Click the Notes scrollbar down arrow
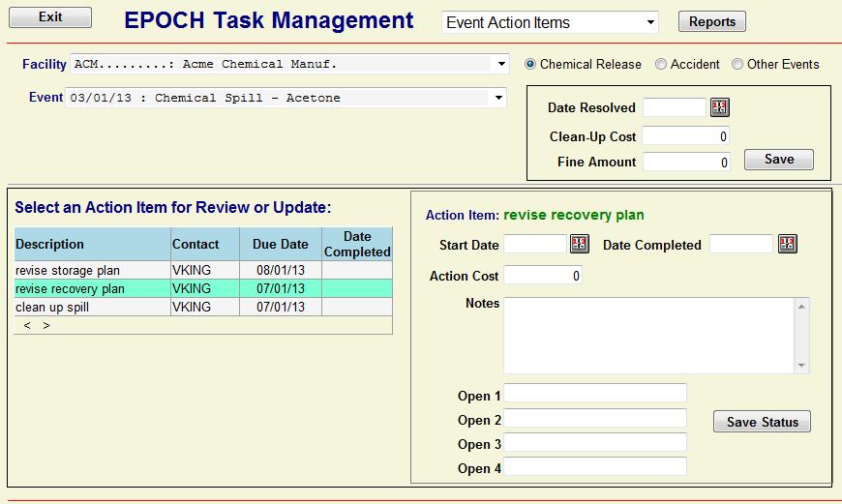The image size is (842, 504). click(801, 366)
